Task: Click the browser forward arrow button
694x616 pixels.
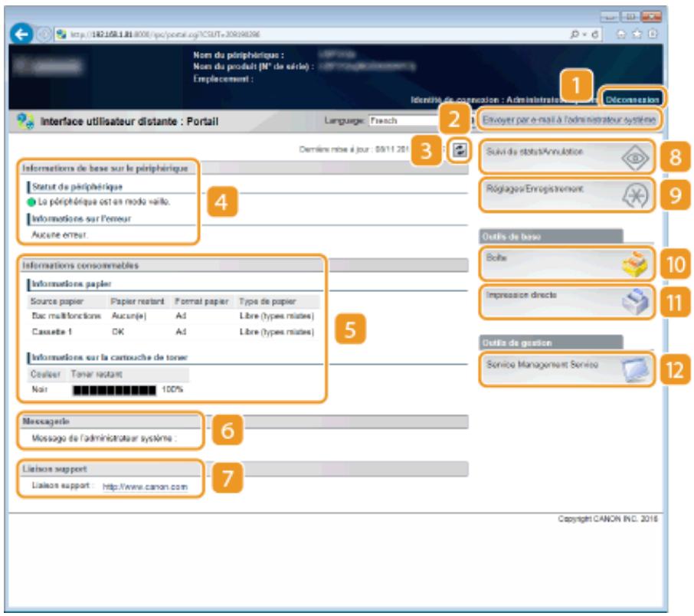Action: 44,34
